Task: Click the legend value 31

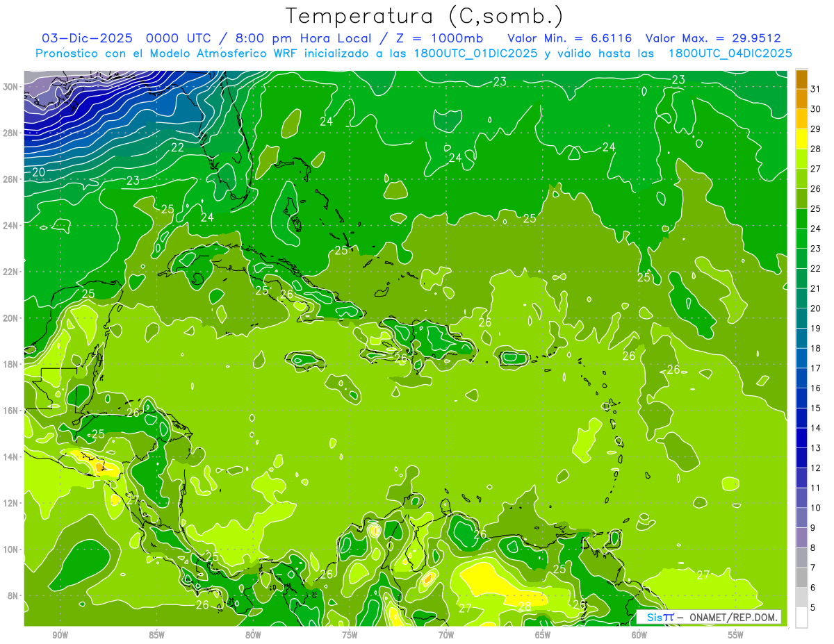Action: 816,89
